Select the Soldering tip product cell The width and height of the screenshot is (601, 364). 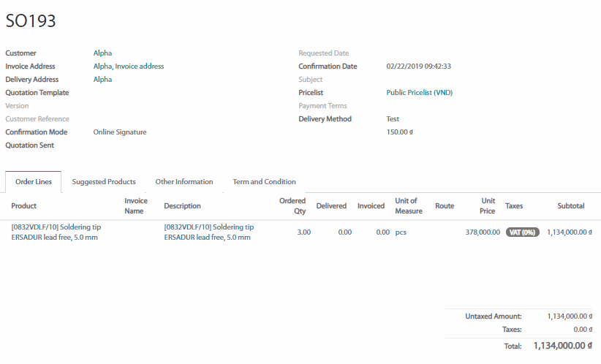pyautogui.click(x=56, y=232)
